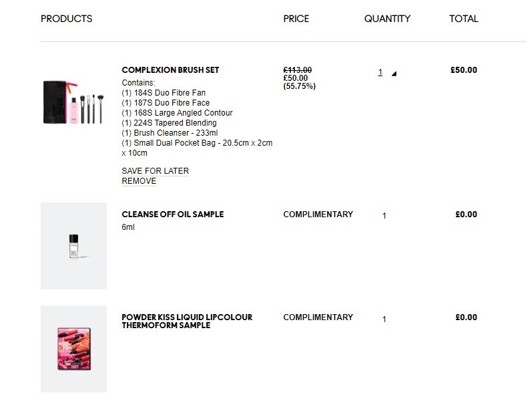
Task: Open Powder Kiss Liquid Lipcolour sample thumbnail
Action: [x=73, y=349]
